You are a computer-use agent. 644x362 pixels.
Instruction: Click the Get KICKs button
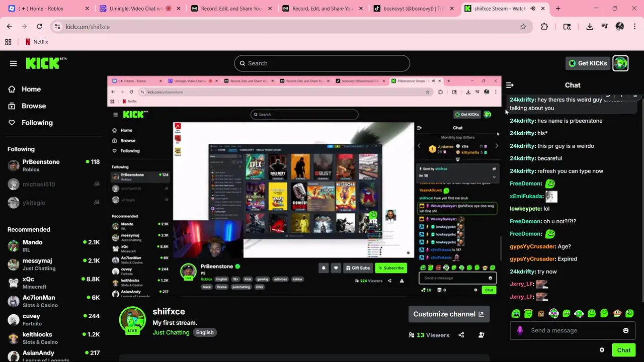(x=588, y=63)
